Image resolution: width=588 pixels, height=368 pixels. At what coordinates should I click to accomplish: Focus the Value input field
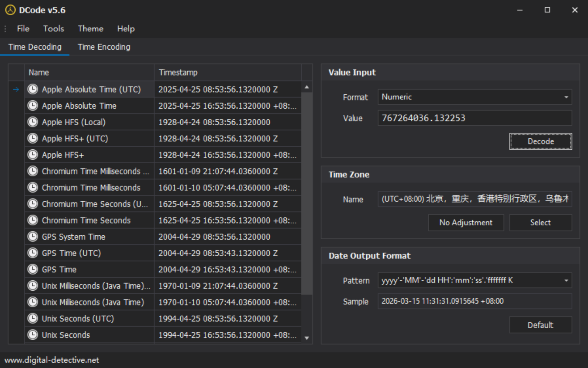(475, 118)
